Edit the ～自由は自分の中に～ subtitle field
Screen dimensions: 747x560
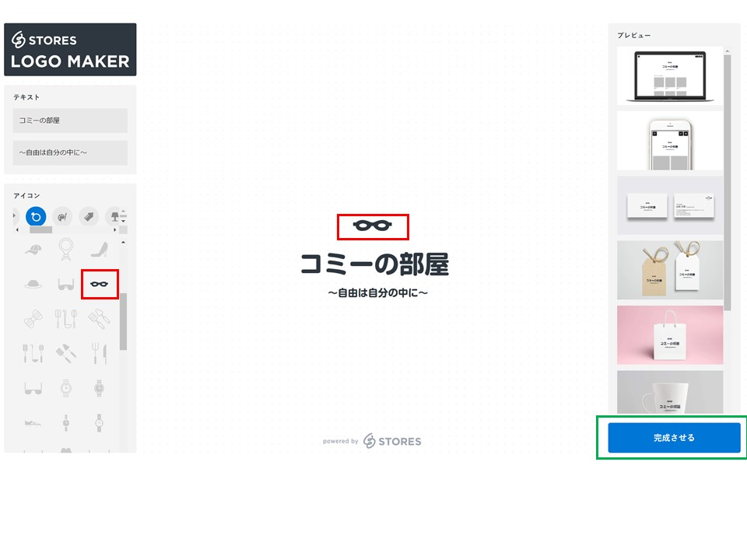click(70, 152)
